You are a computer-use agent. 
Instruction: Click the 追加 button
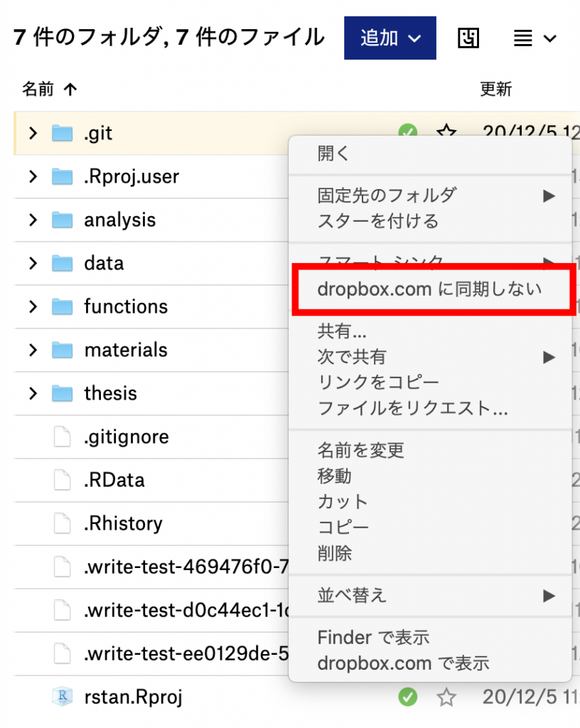point(390,38)
